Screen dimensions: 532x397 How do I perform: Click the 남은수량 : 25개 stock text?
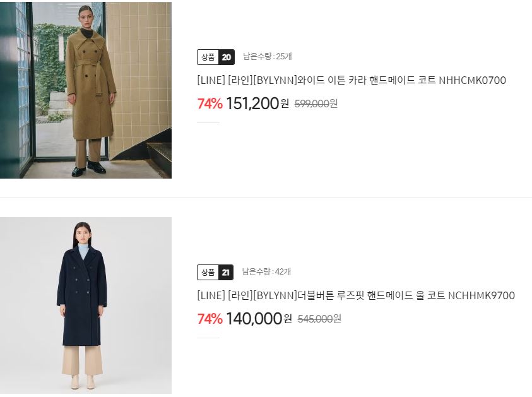(268, 56)
